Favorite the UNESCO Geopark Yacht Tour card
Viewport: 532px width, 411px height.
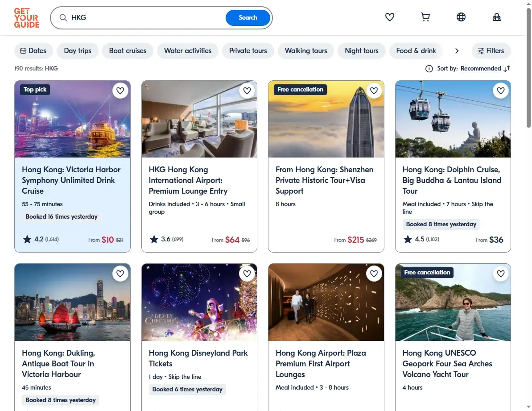[501, 274]
